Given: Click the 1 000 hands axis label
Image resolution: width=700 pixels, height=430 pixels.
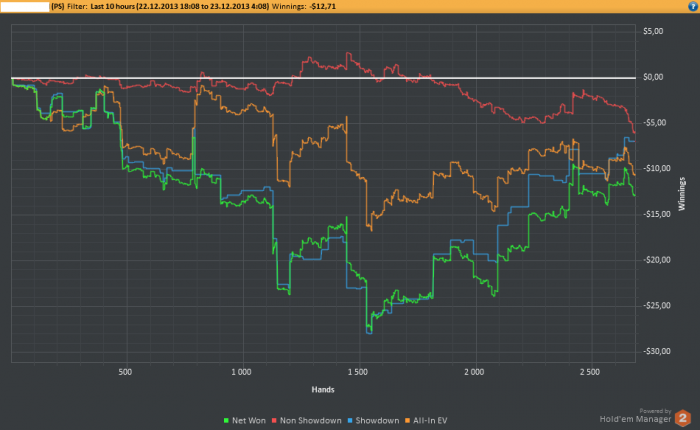Looking at the screenshot, I should [241, 372].
